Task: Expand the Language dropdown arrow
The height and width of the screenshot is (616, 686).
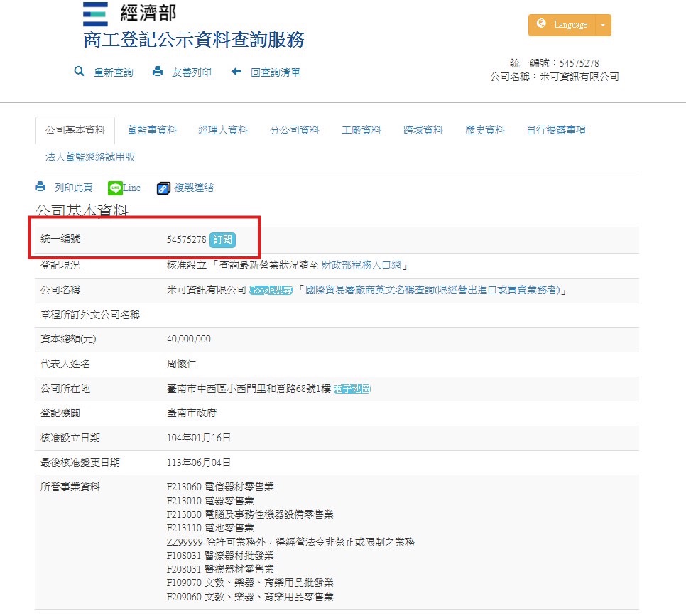Action: point(603,25)
